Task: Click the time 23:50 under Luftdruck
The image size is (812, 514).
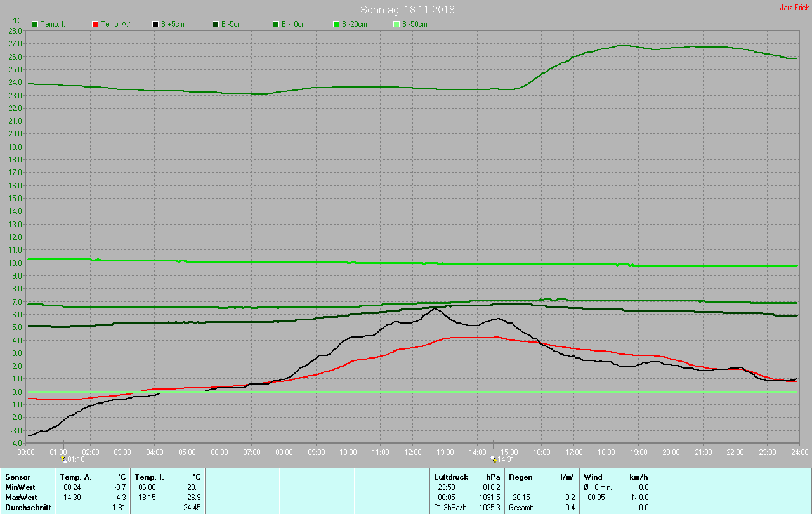Action: pos(447,487)
